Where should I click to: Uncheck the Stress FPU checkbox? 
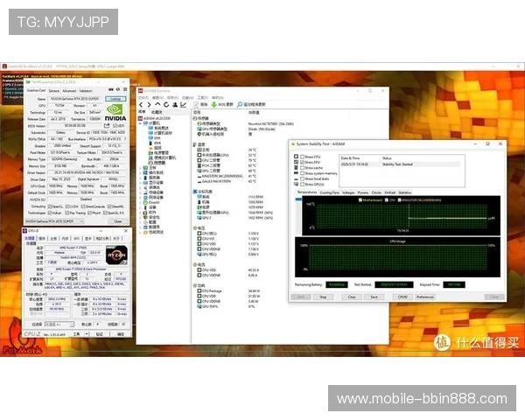[302, 162]
